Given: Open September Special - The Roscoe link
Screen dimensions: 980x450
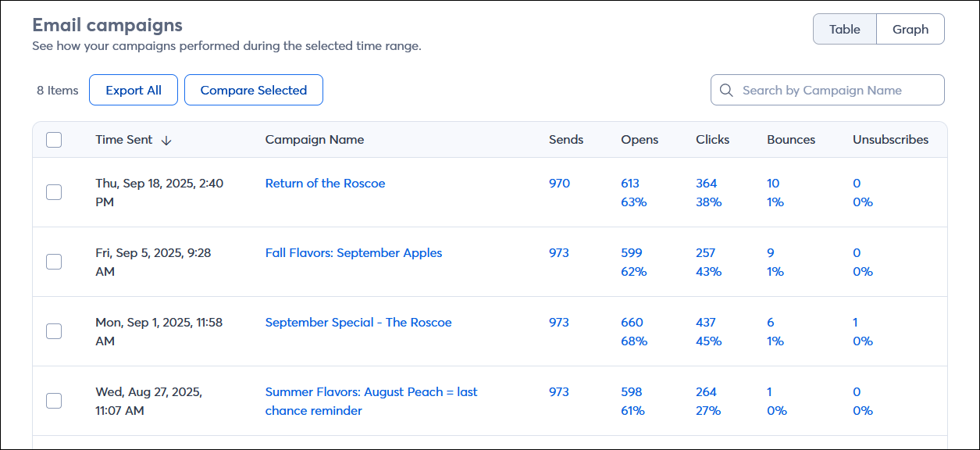Looking at the screenshot, I should tap(358, 323).
